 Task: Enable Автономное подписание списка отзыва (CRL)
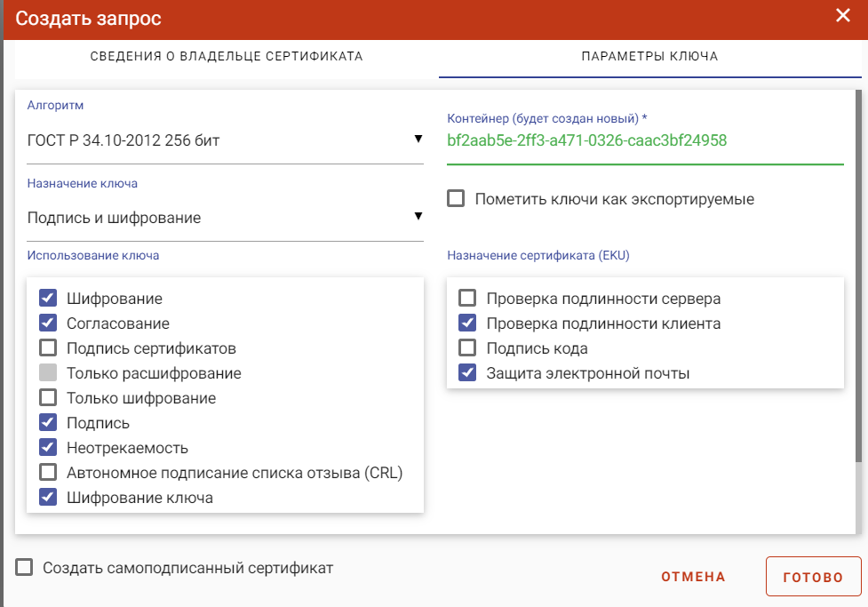tap(48, 473)
